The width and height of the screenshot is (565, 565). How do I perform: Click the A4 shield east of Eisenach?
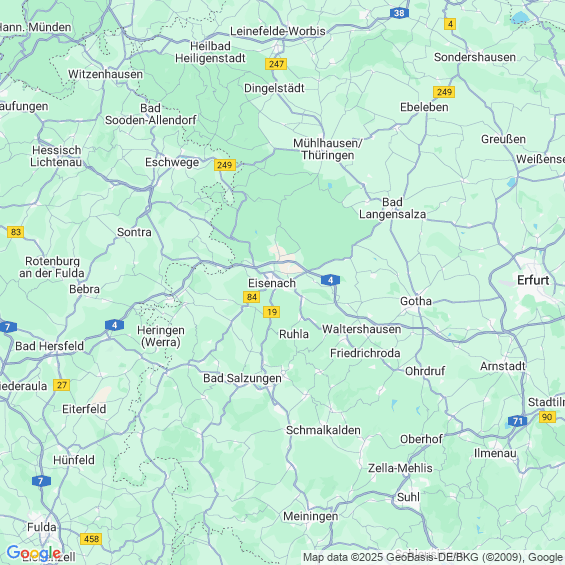[330, 280]
